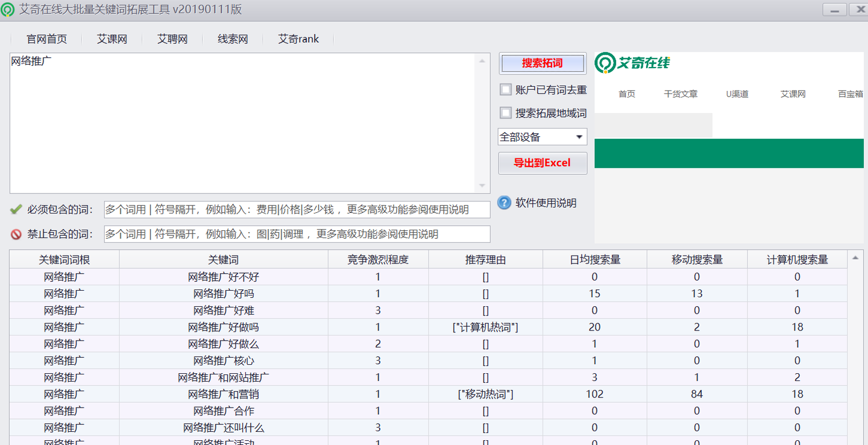868x445 pixels.
Task: Select the keyword 网络推广好做么
Action: [224, 344]
